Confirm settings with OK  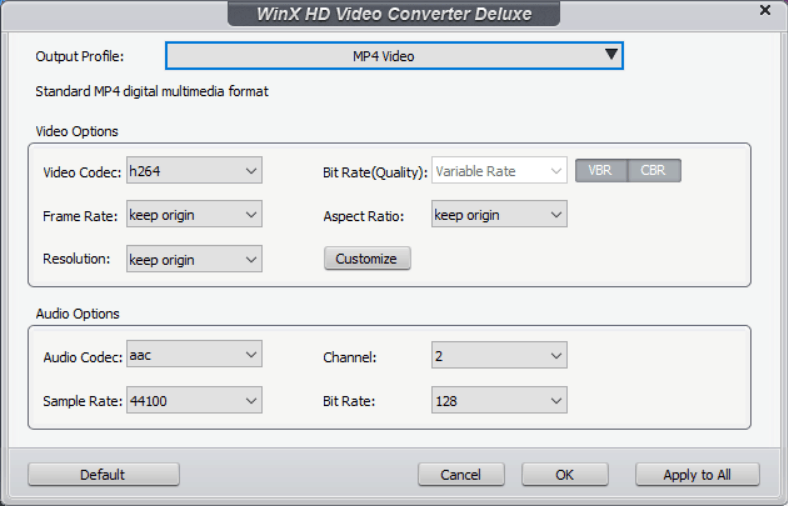click(x=565, y=474)
